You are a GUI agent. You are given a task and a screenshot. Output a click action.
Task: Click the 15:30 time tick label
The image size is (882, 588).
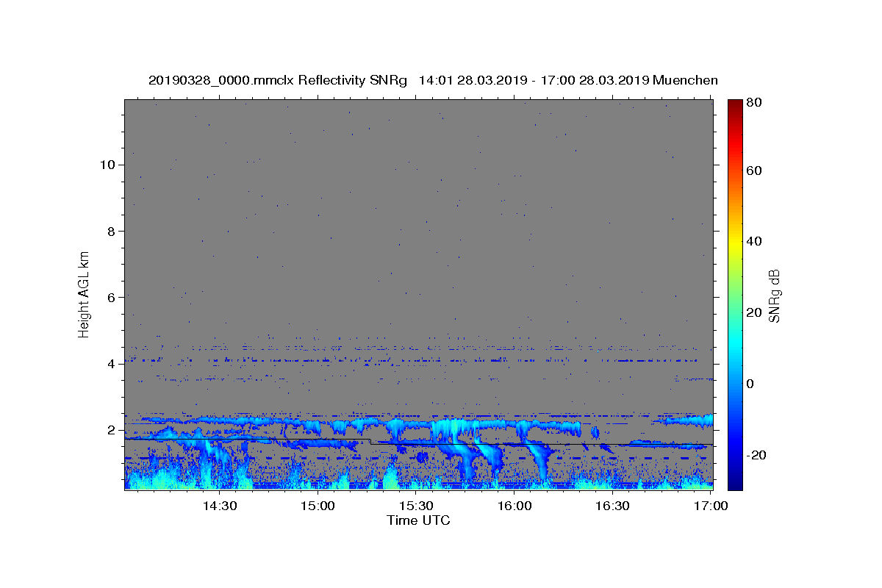click(x=416, y=506)
